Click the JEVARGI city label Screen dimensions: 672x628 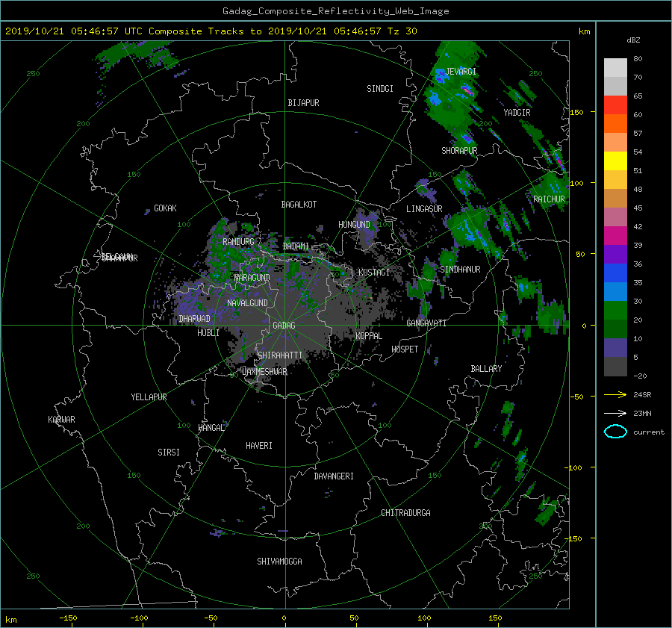coord(461,72)
